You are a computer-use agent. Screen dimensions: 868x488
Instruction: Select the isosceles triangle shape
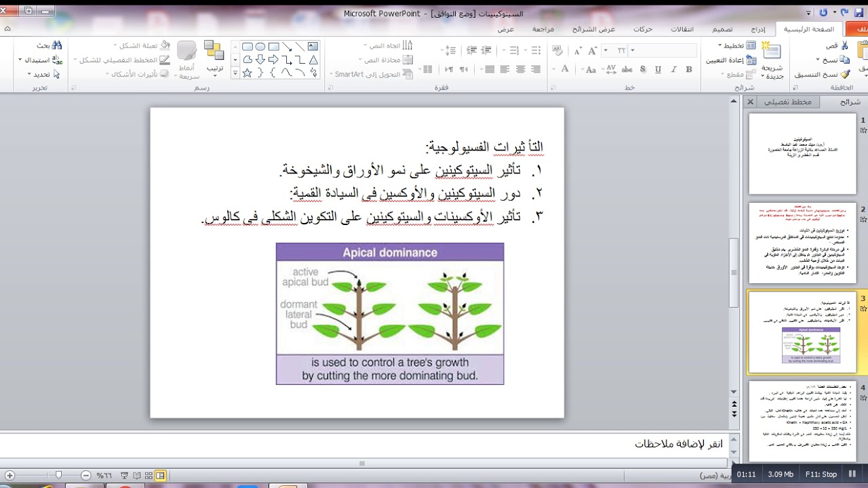pyautogui.click(x=313, y=59)
